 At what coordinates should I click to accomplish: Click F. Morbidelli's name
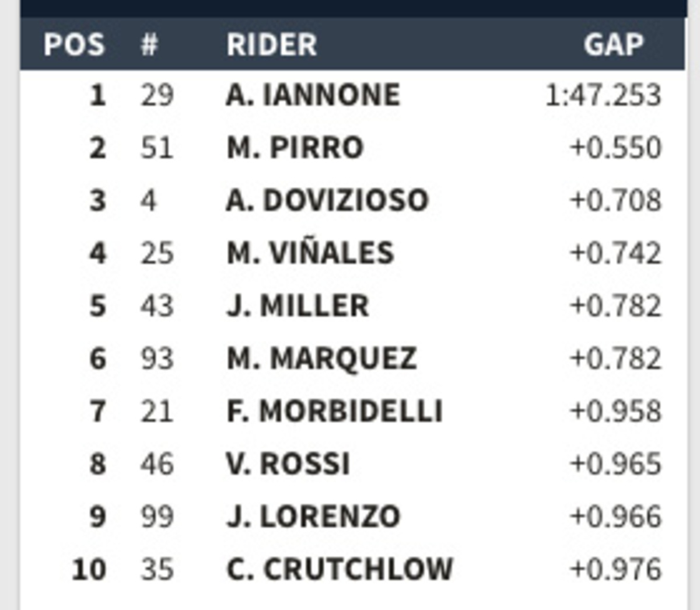[334, 411]
